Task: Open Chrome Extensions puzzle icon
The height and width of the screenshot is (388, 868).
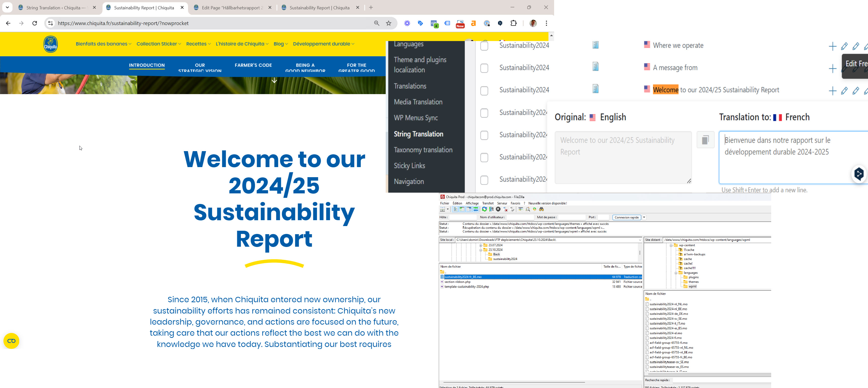Action: (514, 23)
